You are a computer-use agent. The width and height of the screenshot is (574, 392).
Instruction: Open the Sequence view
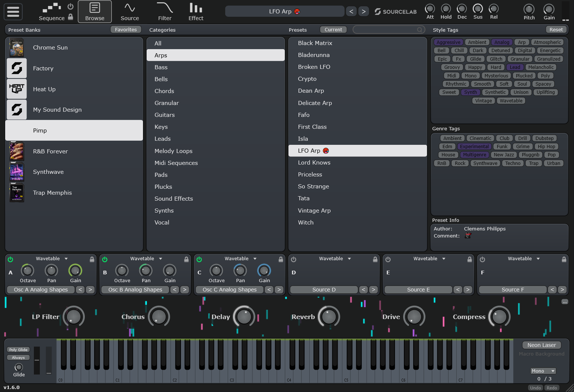pos(52,12)
